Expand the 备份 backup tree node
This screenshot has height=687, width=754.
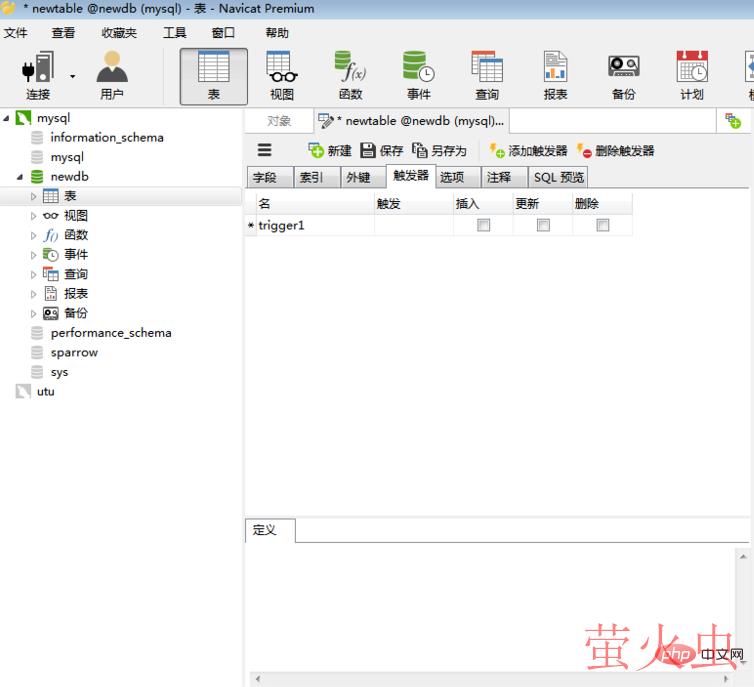tap(33, 313)
